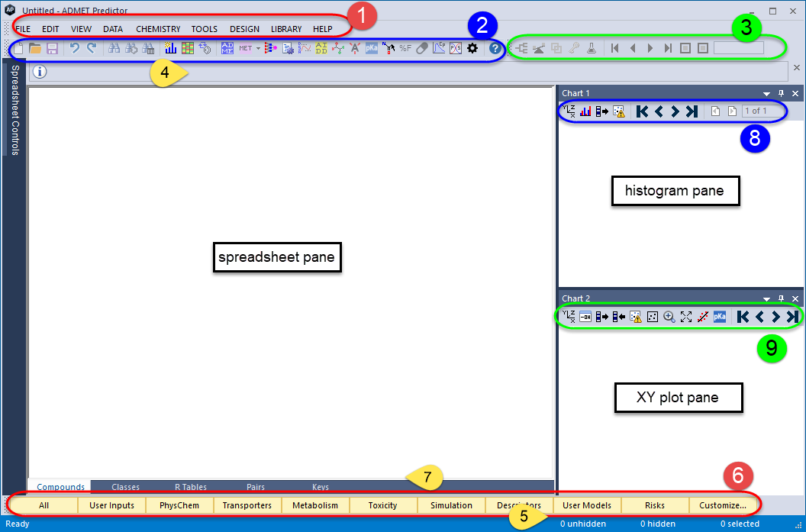The width and height of the screenshot is (806, 532).
Task: Go to previous chart in Chart 2
Action: (x=759, y=317)
